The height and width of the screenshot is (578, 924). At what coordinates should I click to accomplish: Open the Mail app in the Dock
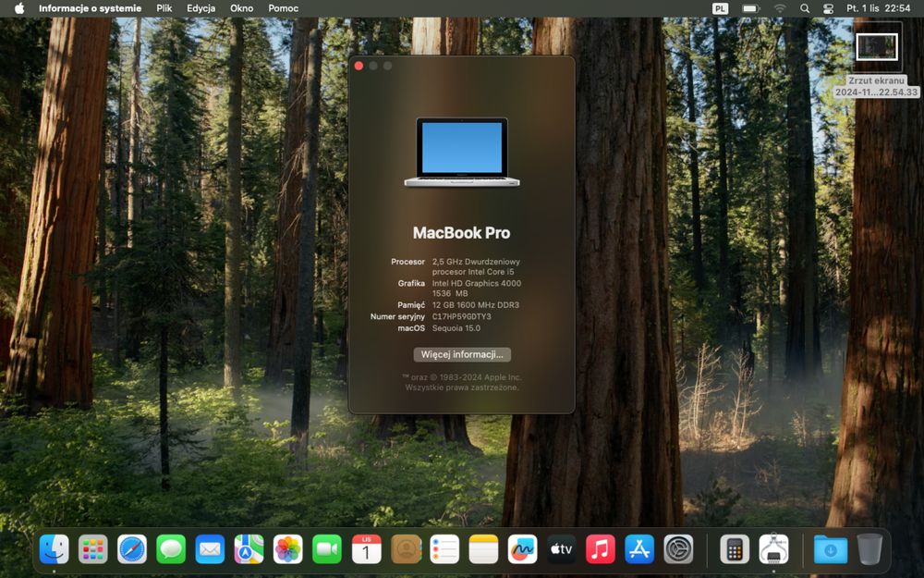[210, 549]
